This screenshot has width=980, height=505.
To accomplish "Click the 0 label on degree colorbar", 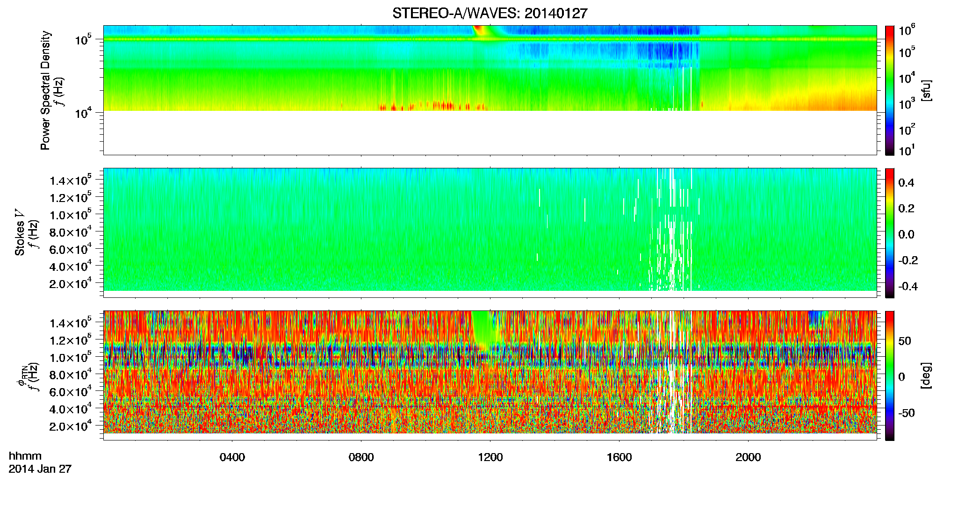I will click(902, 377).
